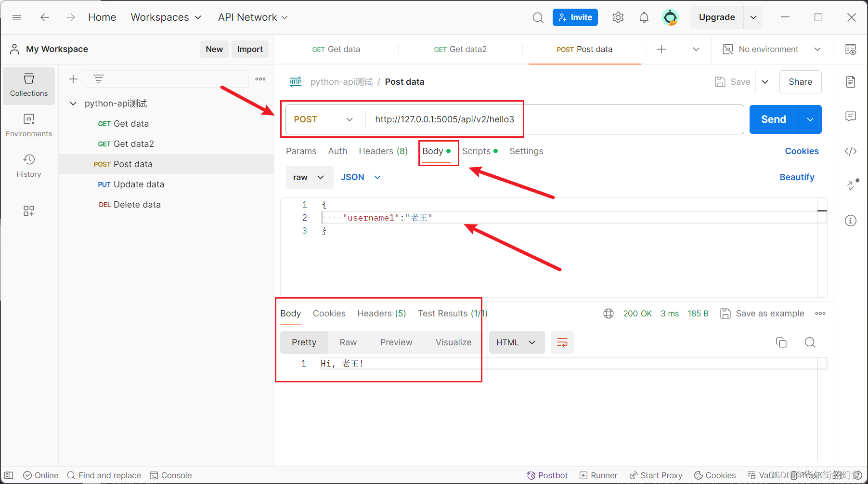The height and width of the screenshot is (484, 868).
Task: Open the POST method dropdown
Action: point(323,119)
